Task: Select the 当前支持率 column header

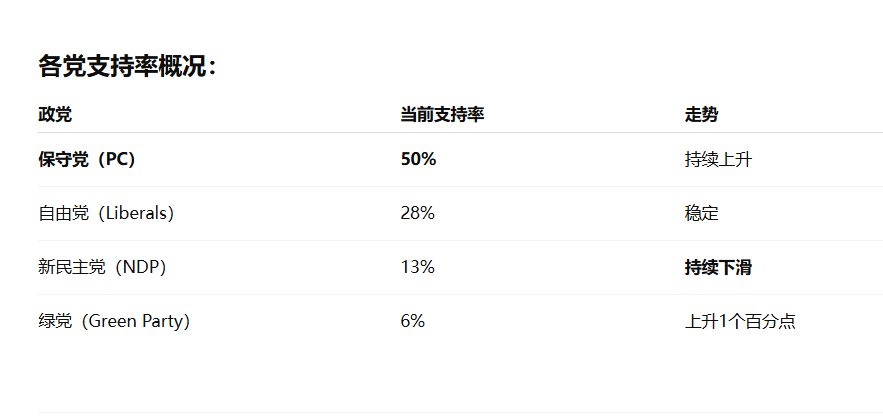Action: tap(442, 115)
